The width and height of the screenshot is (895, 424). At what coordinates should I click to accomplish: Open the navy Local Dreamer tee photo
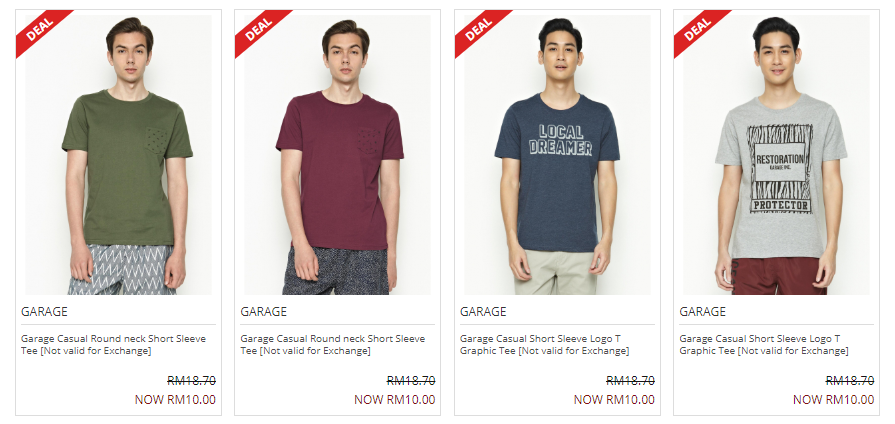pyautogui.click(x=557, y=155)
